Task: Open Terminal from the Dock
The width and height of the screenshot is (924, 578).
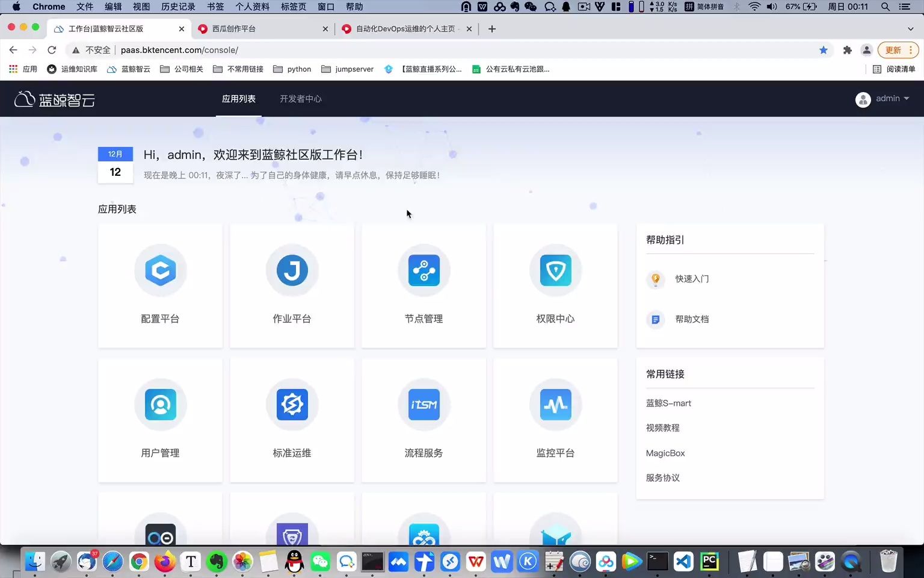Action: [658, 562]
